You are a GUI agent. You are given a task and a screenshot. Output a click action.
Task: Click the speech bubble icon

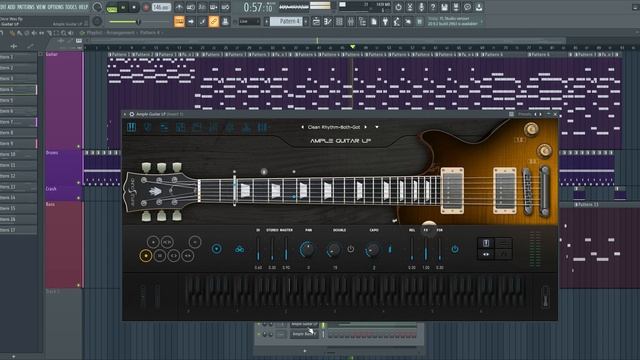[x=467, y=7]
